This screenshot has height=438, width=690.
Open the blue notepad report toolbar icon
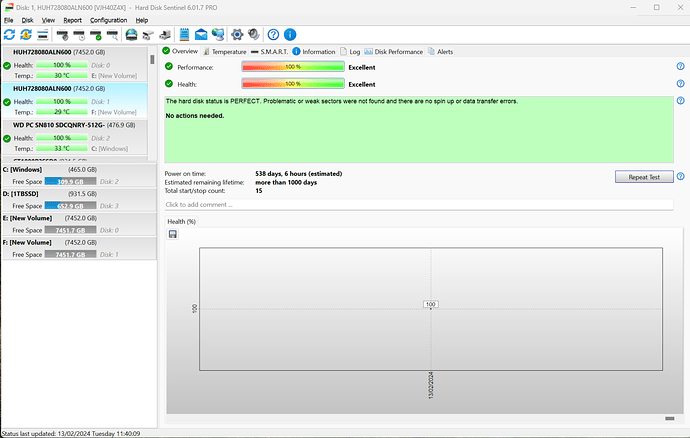click(184, 34)
